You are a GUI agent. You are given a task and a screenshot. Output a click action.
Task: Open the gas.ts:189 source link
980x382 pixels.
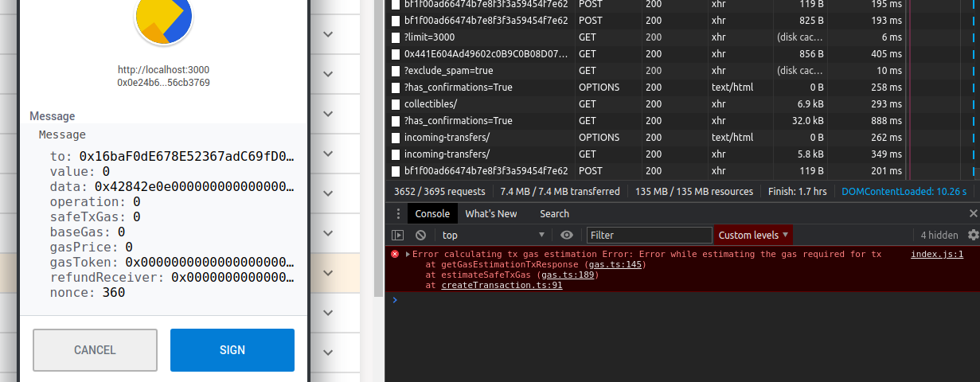coord(568,275)
